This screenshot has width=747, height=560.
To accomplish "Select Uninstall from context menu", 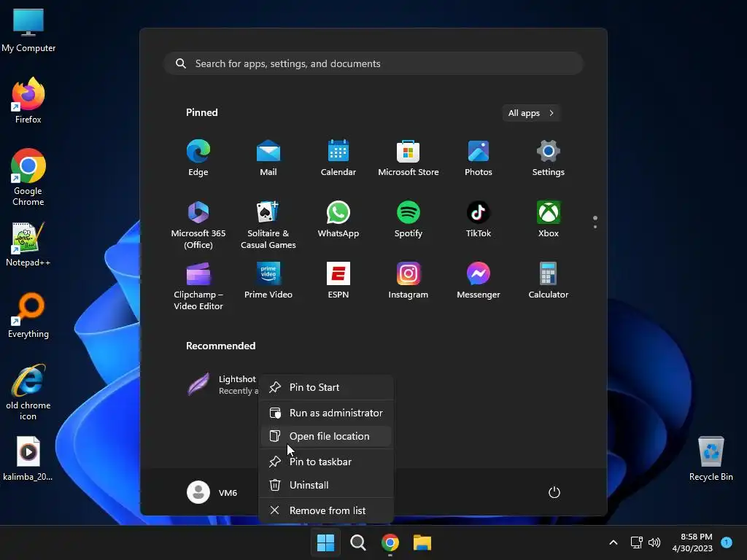I will point(326,485).
